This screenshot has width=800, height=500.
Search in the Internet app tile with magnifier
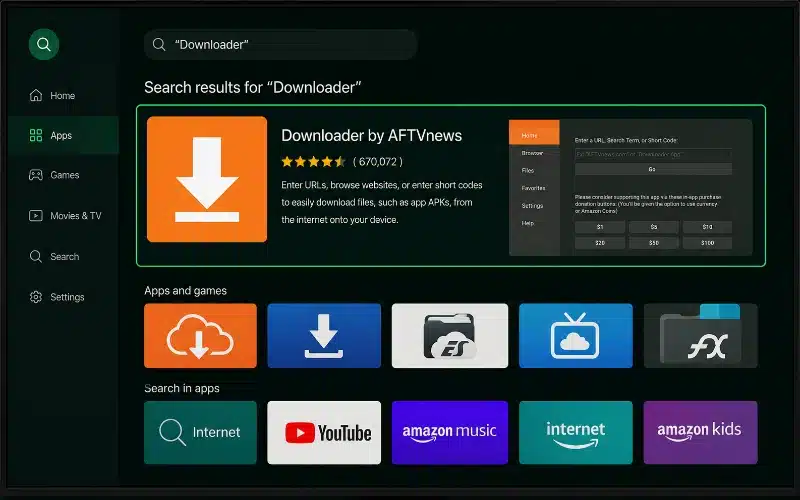201,433
